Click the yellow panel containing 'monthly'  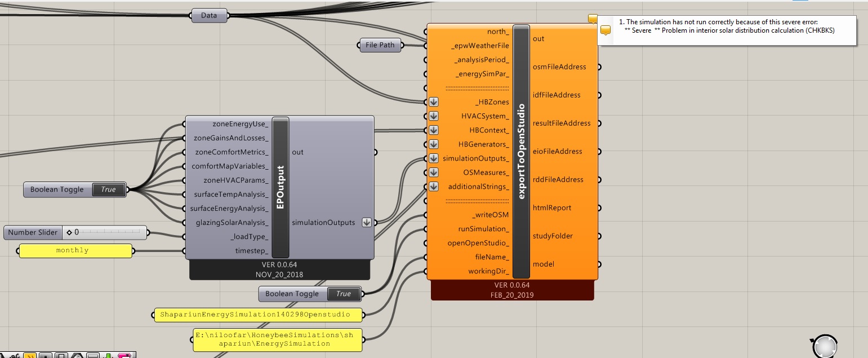point(75,251)
